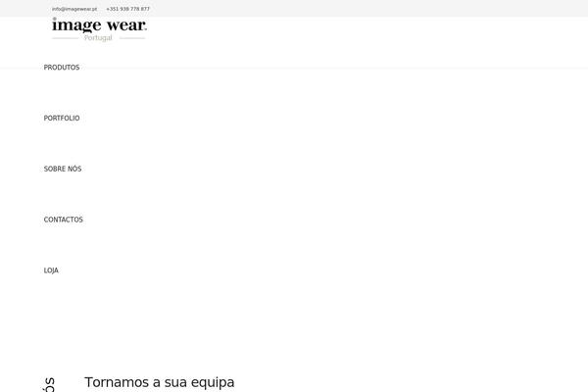Go to the PORTFOLIO page
Viewport: 588px width, 392px height.
[62, 119]
